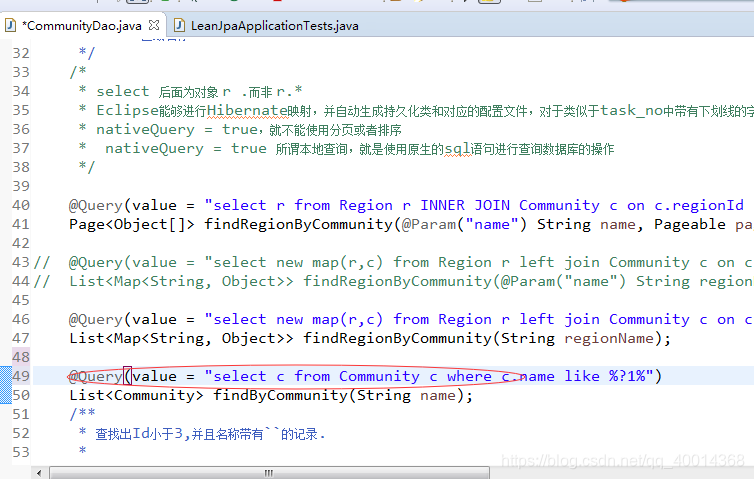Click the scroll-left arrow of the horizontal scrollbar
The width and height of the screenshot is (754, 479).
(39, 473)
